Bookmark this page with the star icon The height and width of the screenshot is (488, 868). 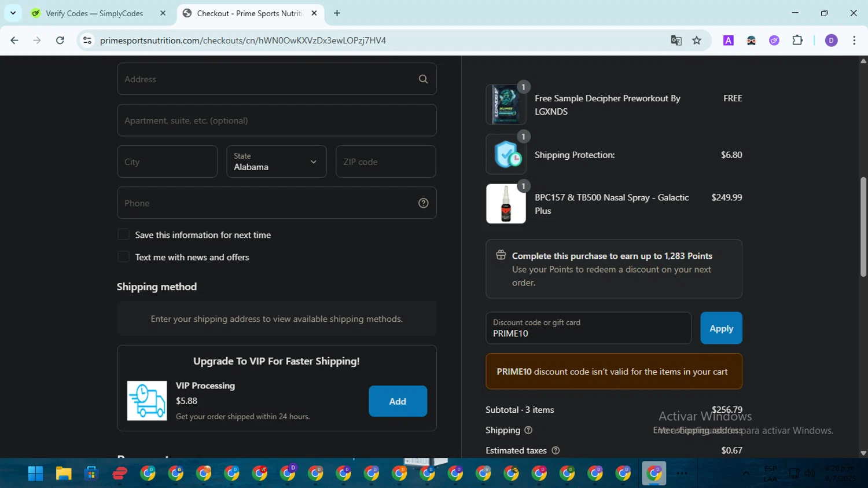[697, 41]
